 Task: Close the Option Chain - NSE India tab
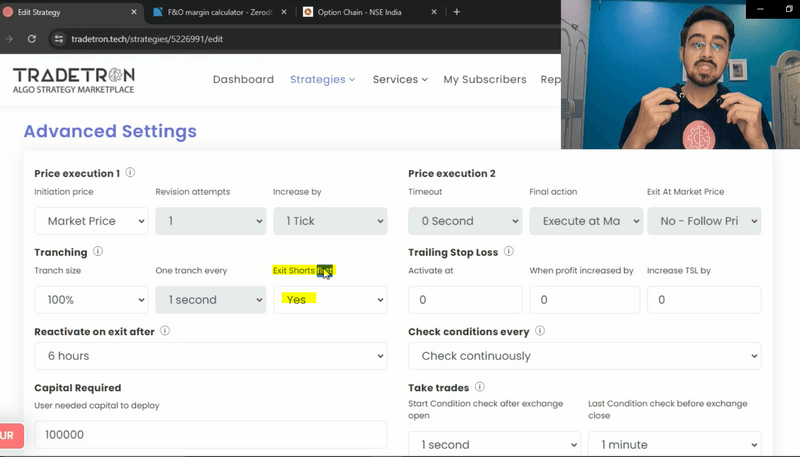[x=434, y=12]
